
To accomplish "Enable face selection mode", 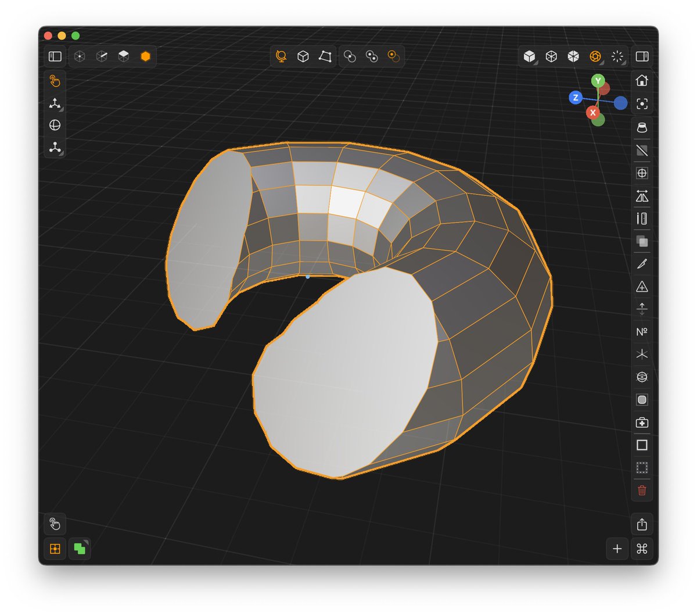I will coord(123,56).
